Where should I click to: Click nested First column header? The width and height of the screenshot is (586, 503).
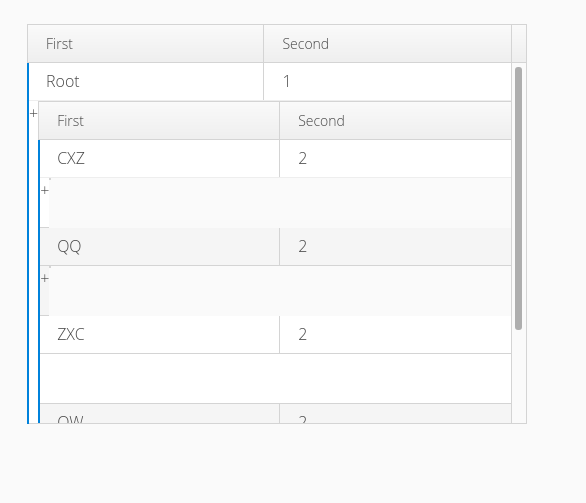(159, 121)
